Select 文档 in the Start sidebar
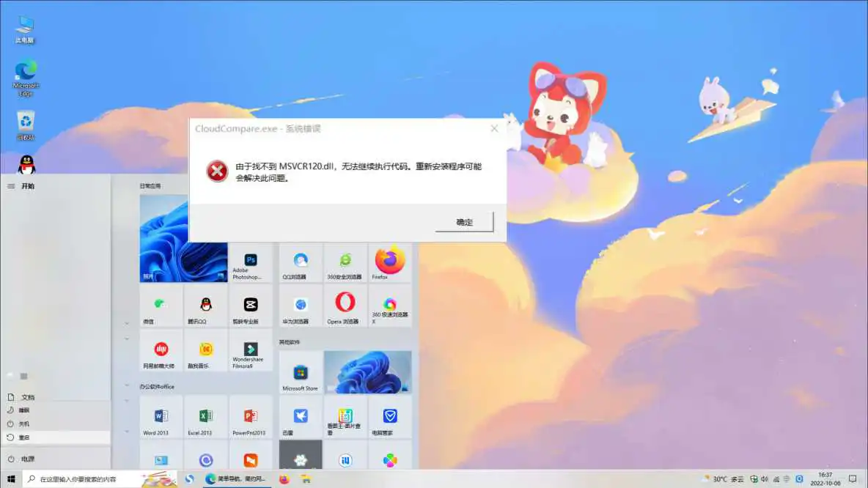The image size is (868, 488). click(x=22, y=396)
